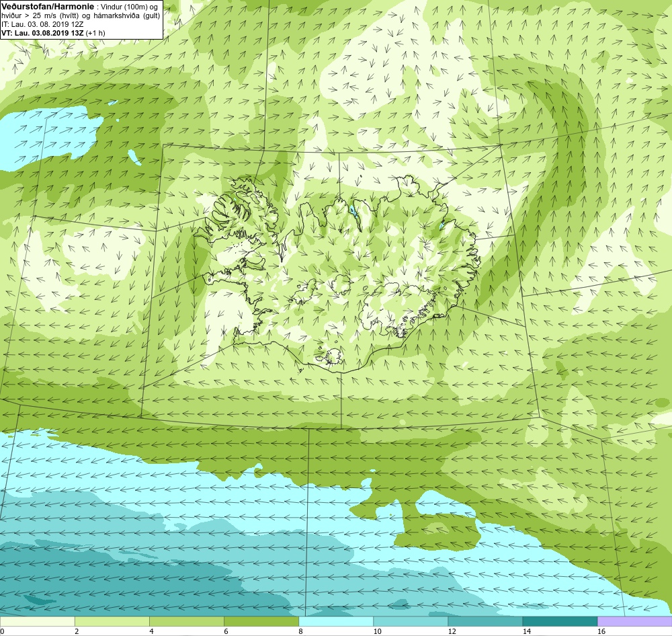The image size is (672, 636).
Task: Click the "IT: Lau. 03. 08. 2019 12Z" line
Action: coord(42,24)
